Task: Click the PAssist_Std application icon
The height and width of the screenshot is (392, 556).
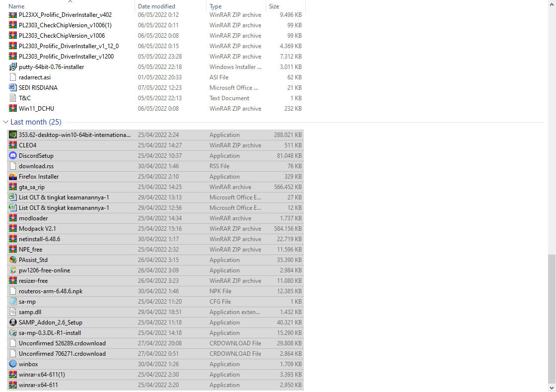Action: (x=13, y=260)
